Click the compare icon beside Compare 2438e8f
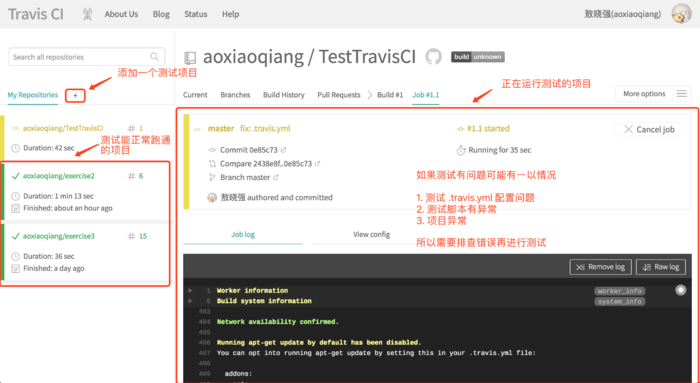This screenshot has height=383, width=700. click(x=212, y=164)
